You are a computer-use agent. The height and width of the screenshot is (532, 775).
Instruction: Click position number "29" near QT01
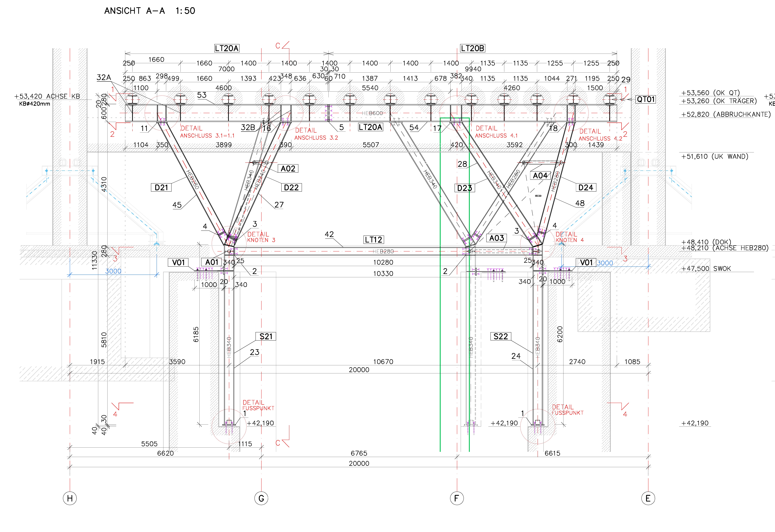click(626, 80)
